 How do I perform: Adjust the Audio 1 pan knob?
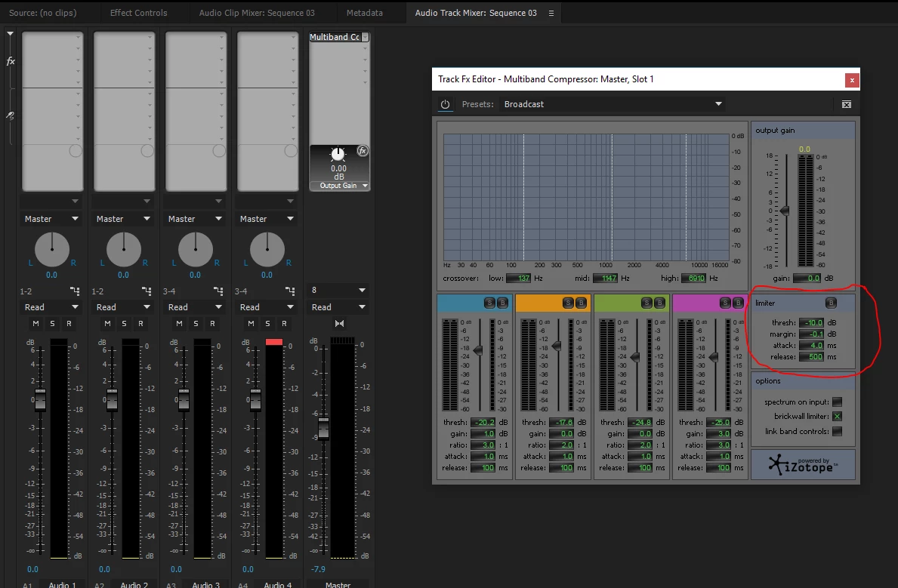pos(52,250)
